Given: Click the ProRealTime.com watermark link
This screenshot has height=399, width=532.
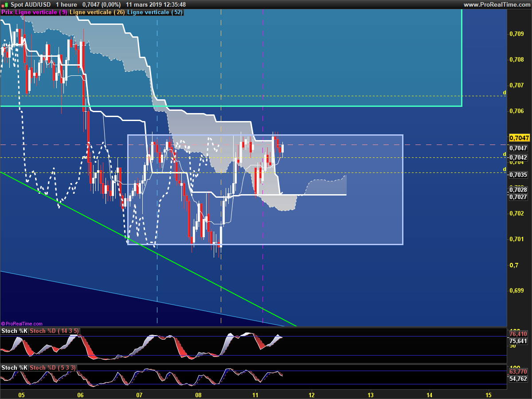Looking at the screenshot, I should (x=22, y=324).
